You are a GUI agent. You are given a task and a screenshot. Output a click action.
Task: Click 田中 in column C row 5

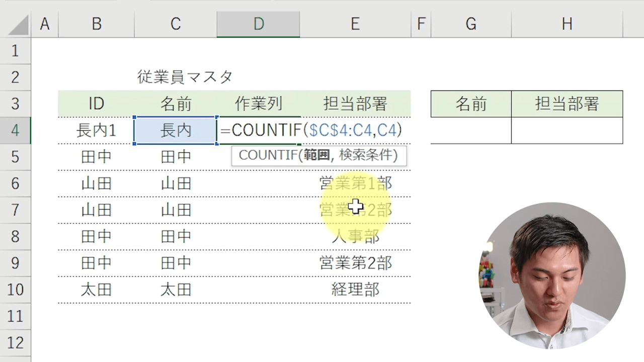coord(176,157)
